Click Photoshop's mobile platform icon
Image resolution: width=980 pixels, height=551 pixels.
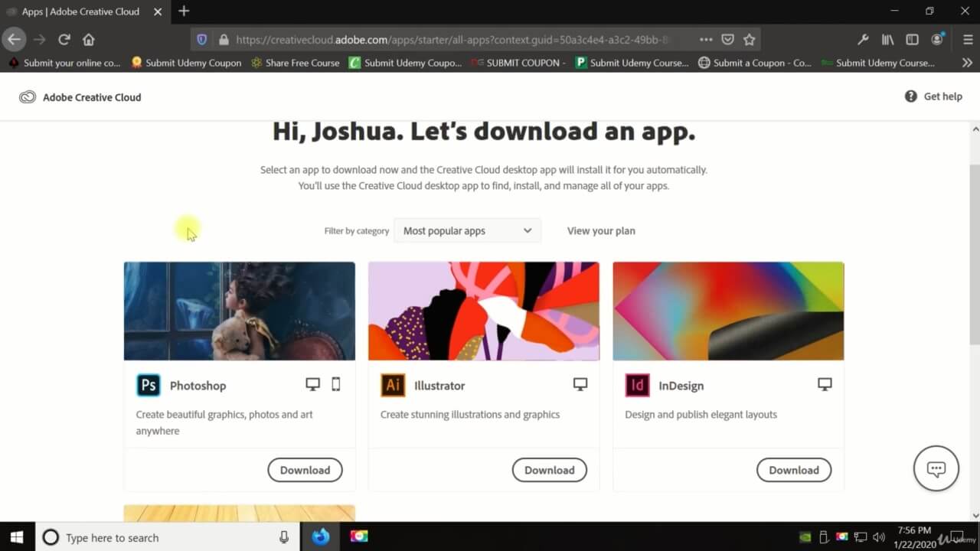click(x=335, y=385)
